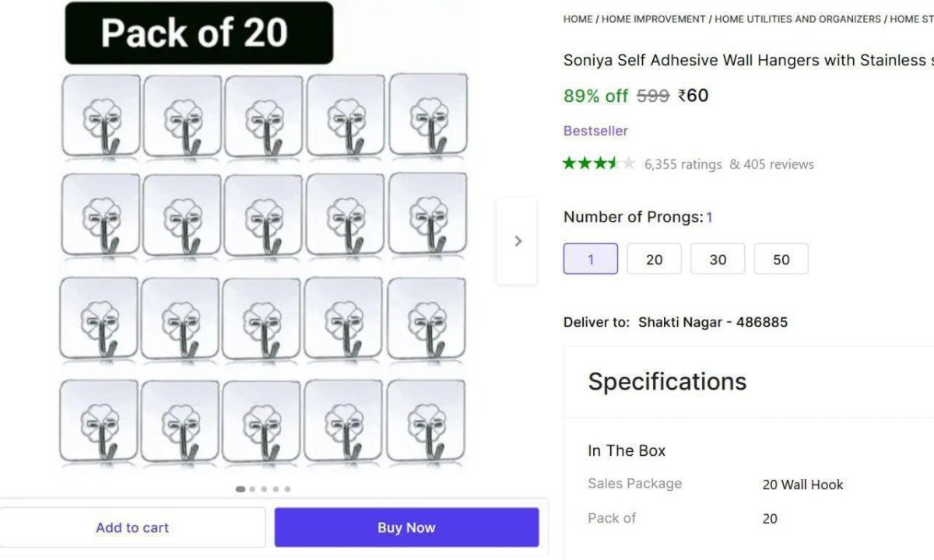Select the first carousel pagination dot
934x560 pixels.
coord(241,489)
